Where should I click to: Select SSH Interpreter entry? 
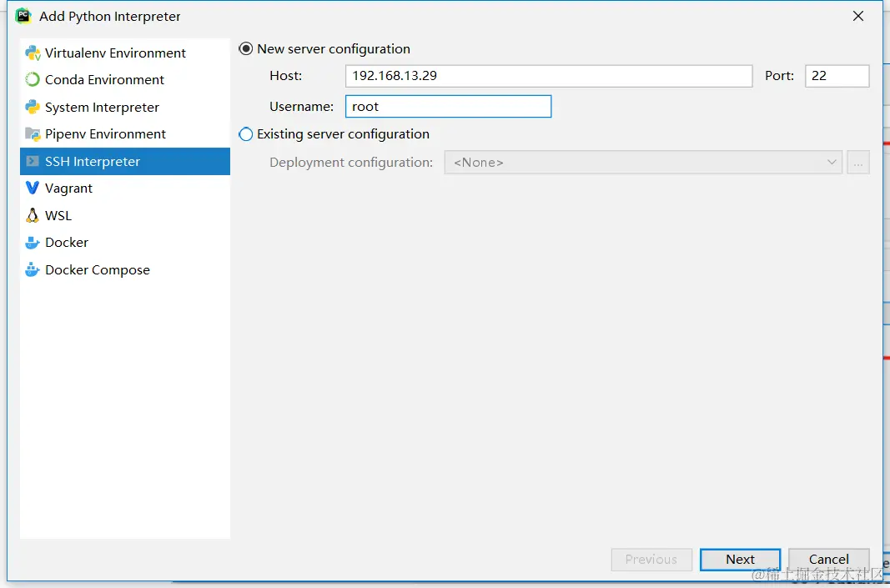click(125, 161)
